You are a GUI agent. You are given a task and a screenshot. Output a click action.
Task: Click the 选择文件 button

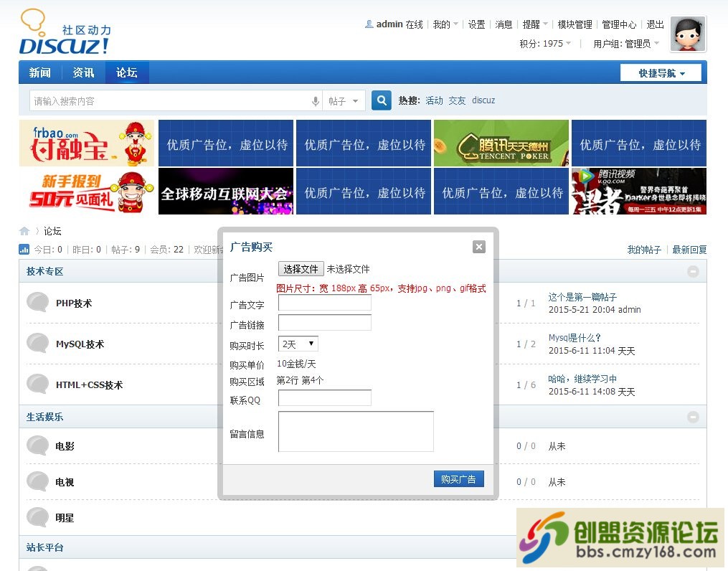(301, 269)
